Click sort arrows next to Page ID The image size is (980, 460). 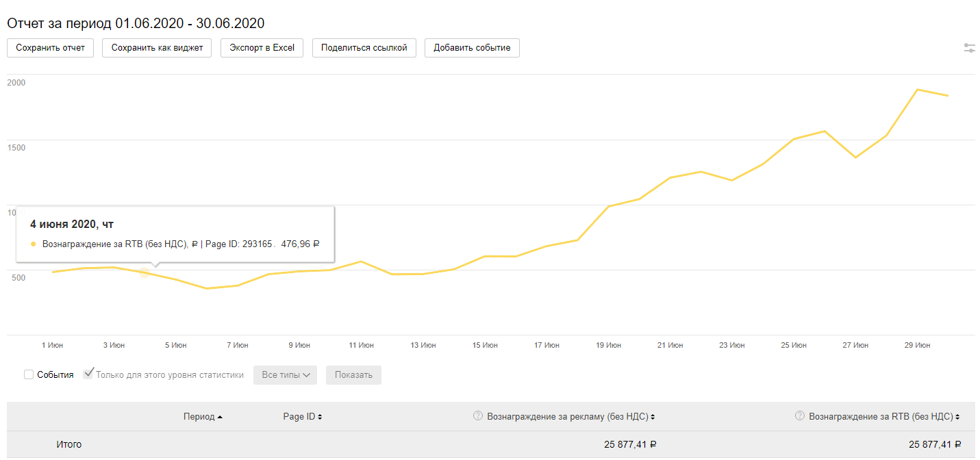click(x=320, y=417)
